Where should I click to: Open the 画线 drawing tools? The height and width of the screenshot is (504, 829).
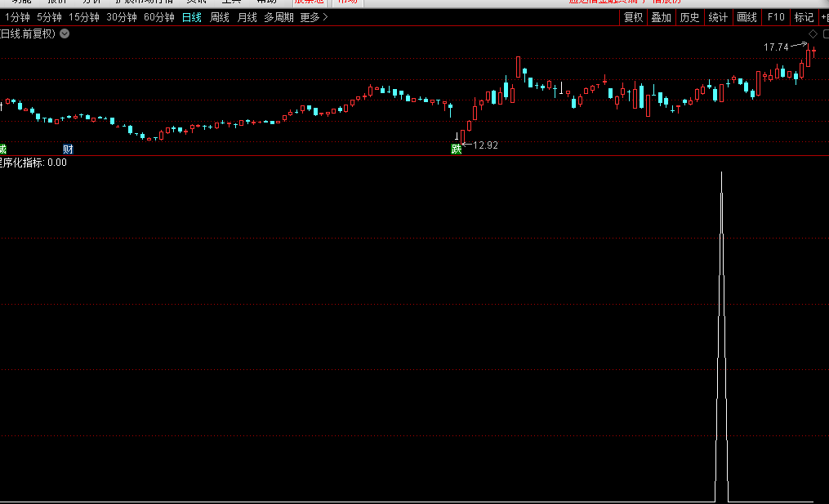pyautogui.click(x=747, y=17)
